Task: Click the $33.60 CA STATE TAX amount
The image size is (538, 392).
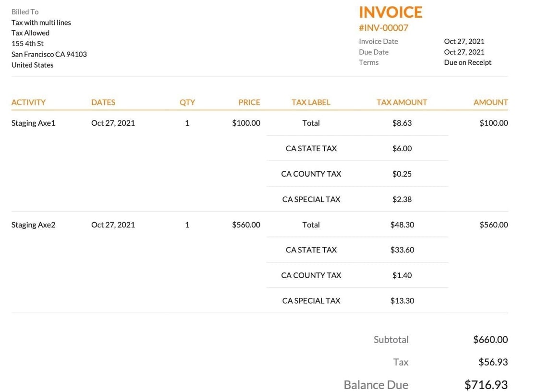Action: [x=402, y=250]
